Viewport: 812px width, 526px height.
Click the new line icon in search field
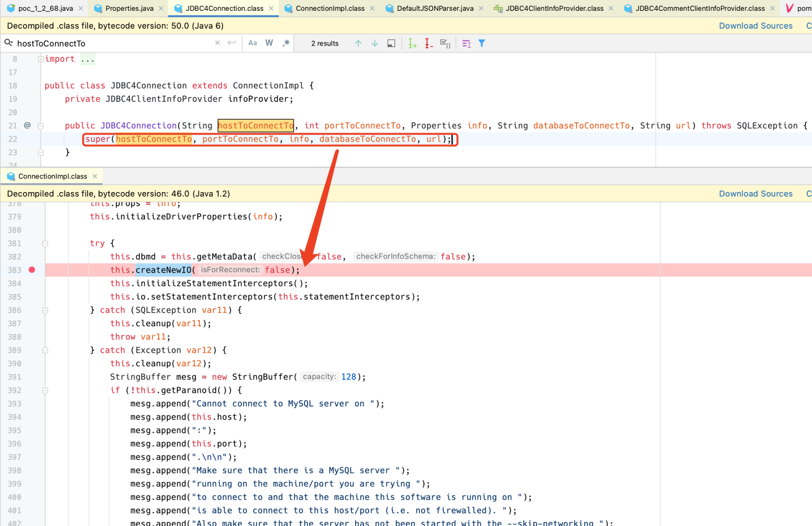[232, 43]
